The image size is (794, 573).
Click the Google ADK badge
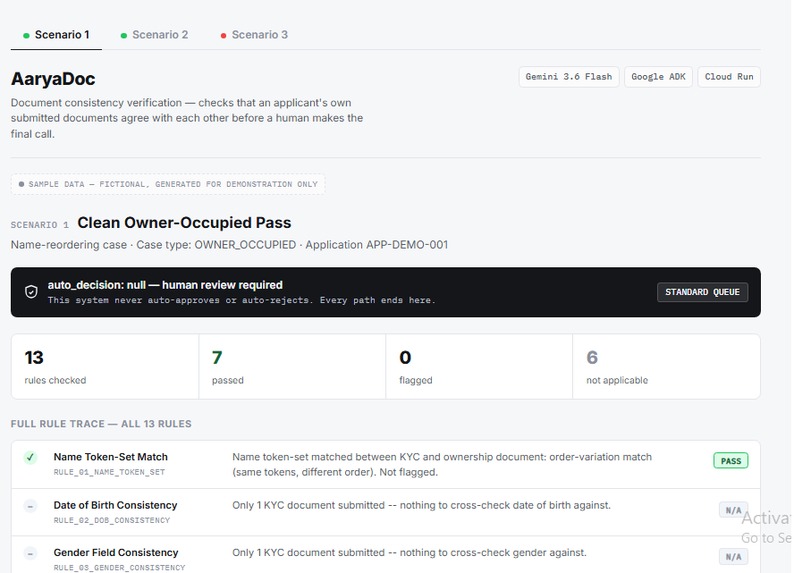click(658, 77)
